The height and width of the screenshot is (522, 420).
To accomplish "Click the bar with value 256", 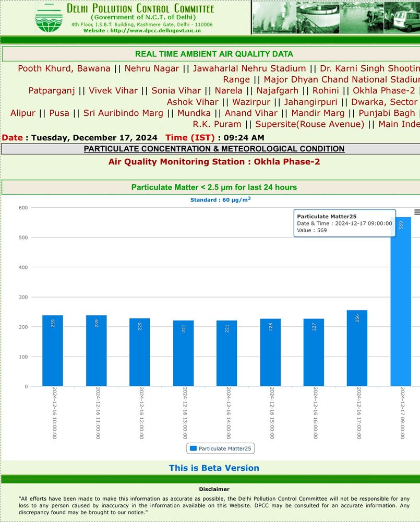I will [x=357, y=348].
